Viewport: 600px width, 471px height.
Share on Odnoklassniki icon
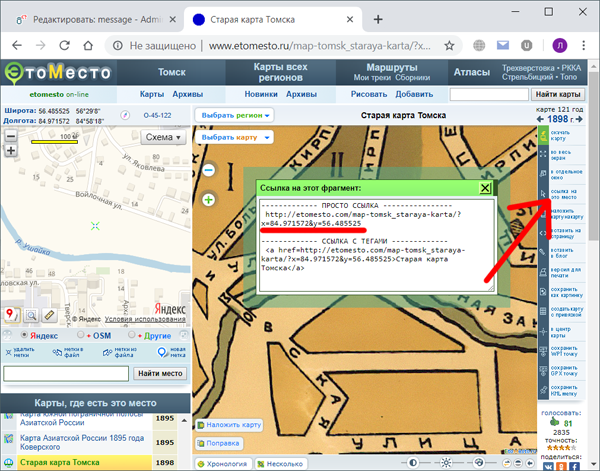click(x=561, y=466)
